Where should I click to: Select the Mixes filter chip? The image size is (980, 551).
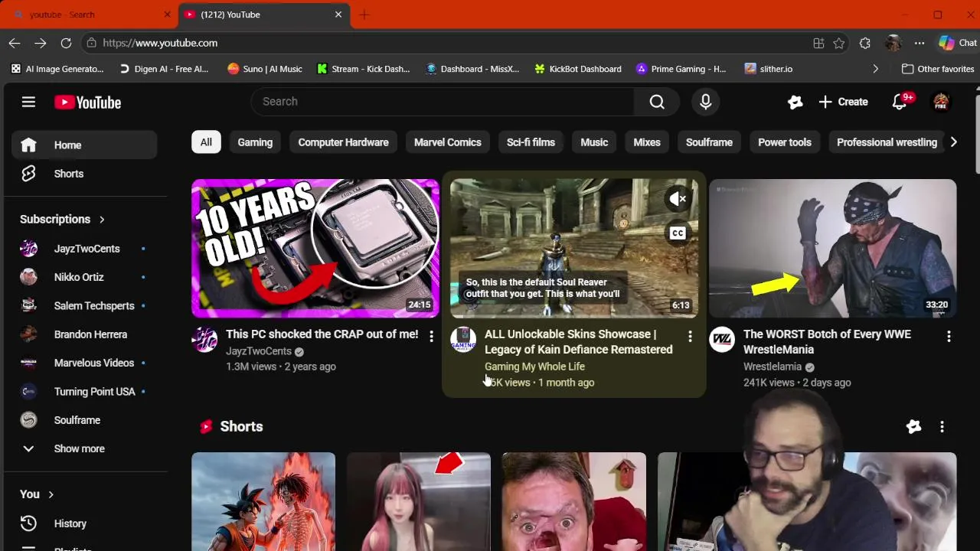(647, 142)
